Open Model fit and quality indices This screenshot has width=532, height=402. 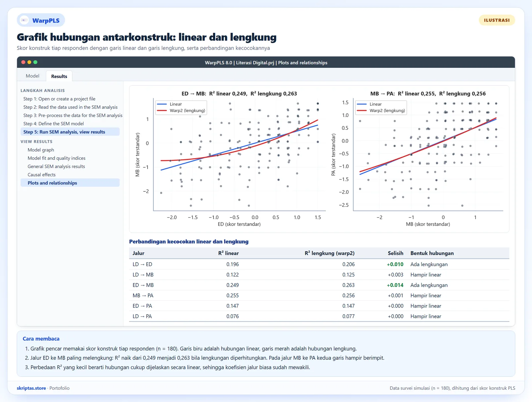(57, 158)
